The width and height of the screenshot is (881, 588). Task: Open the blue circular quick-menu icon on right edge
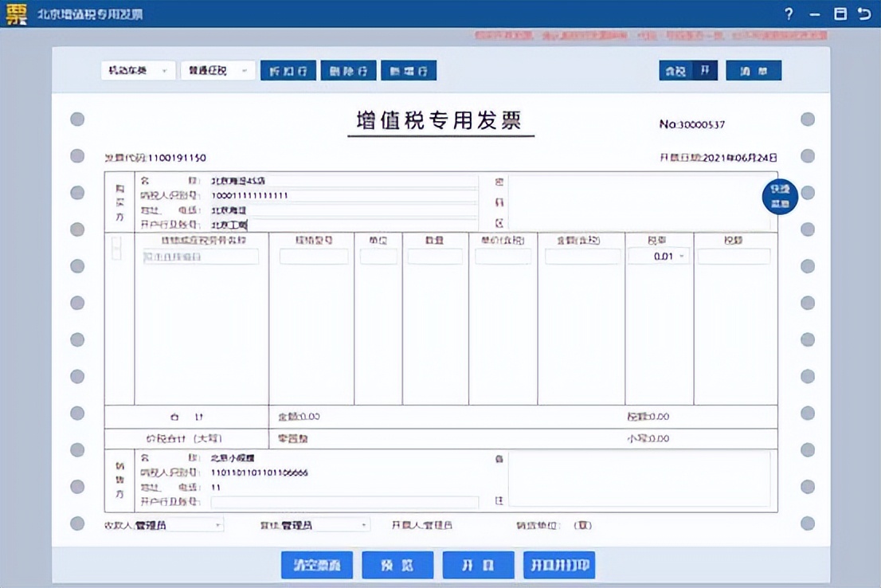coord(780,196)
